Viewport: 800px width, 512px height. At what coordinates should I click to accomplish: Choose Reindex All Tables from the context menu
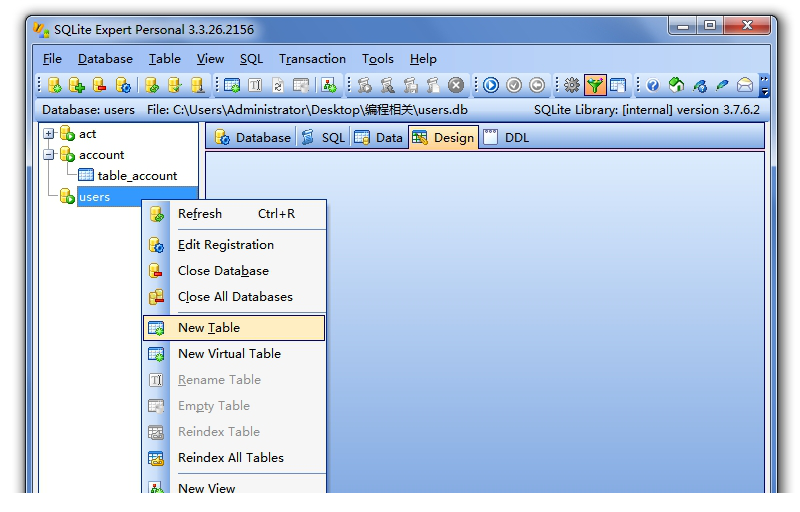point(234,458)
